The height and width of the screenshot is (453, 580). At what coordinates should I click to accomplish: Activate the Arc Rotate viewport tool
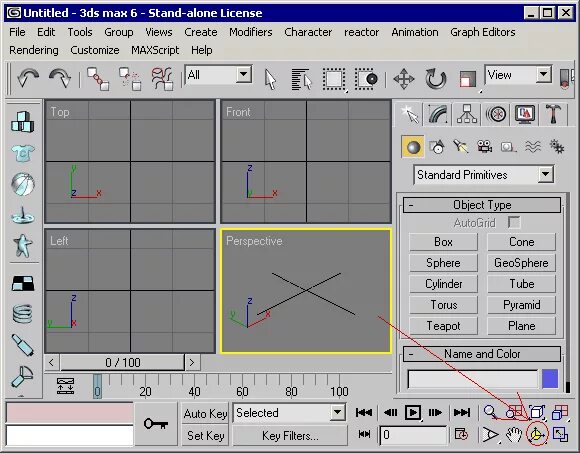point(537,435)
